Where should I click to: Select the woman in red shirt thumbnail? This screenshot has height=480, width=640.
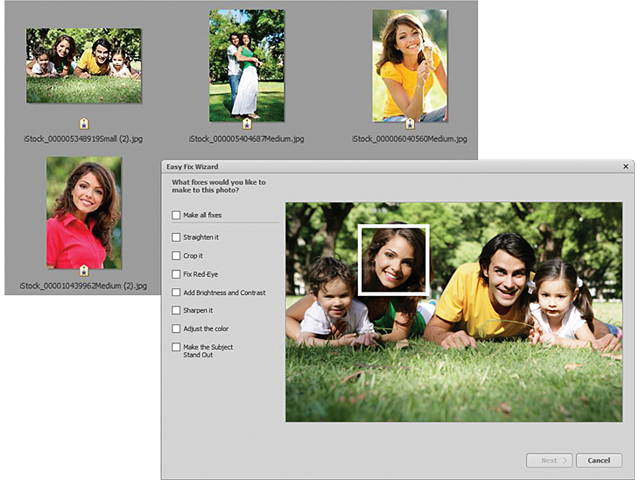click(x=84, y=212)
